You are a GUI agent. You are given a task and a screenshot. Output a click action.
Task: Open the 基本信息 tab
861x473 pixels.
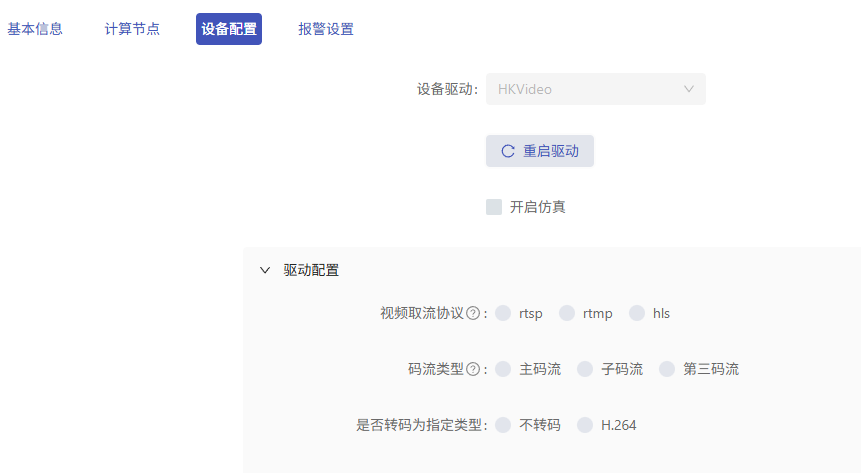pyautogui.click(x=35, y=29)
